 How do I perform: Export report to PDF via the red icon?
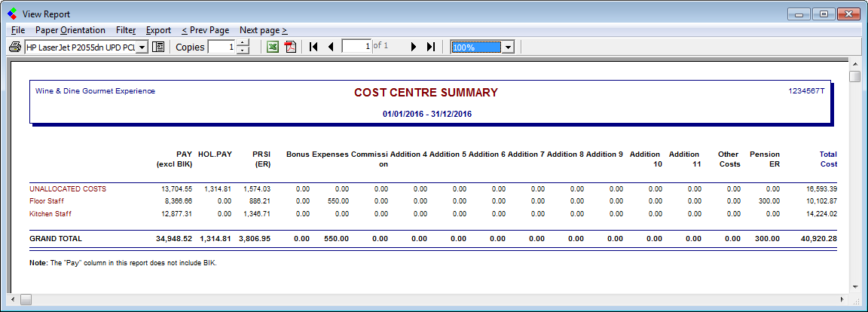coord(290,47)
